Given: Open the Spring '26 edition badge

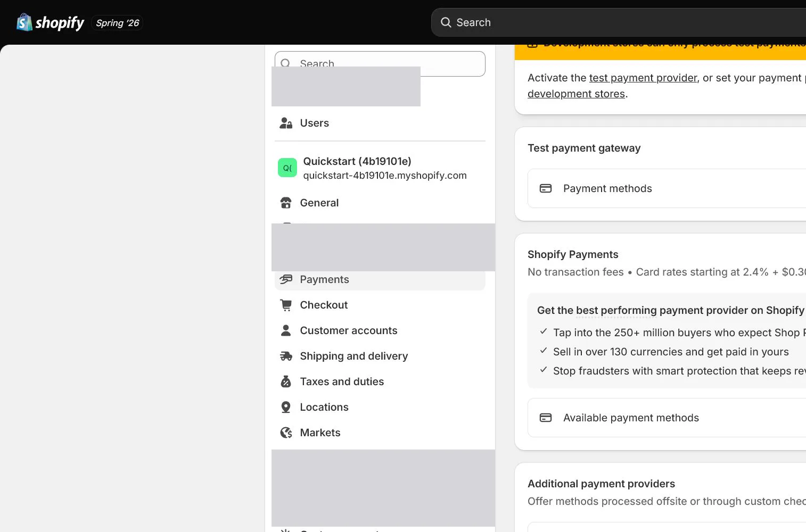Looking at the screenshot, I should pyautogui.click(x=117, y=23).
